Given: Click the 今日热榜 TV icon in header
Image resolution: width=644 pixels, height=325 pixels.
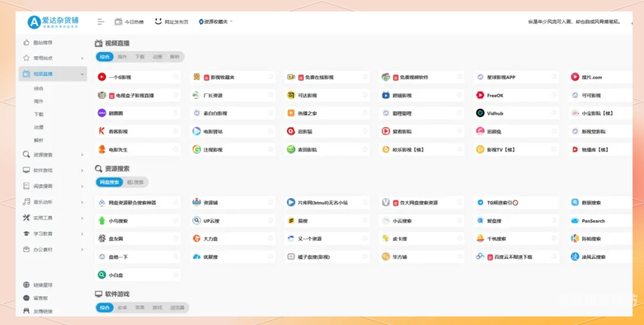Looking at the screenshot, I should [x=118, y=21].
